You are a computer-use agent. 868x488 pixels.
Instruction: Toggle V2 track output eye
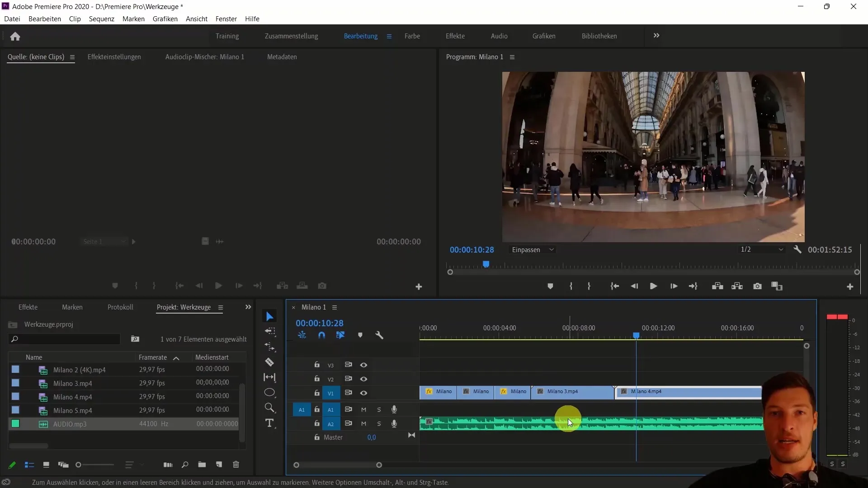tap(363, 379)
